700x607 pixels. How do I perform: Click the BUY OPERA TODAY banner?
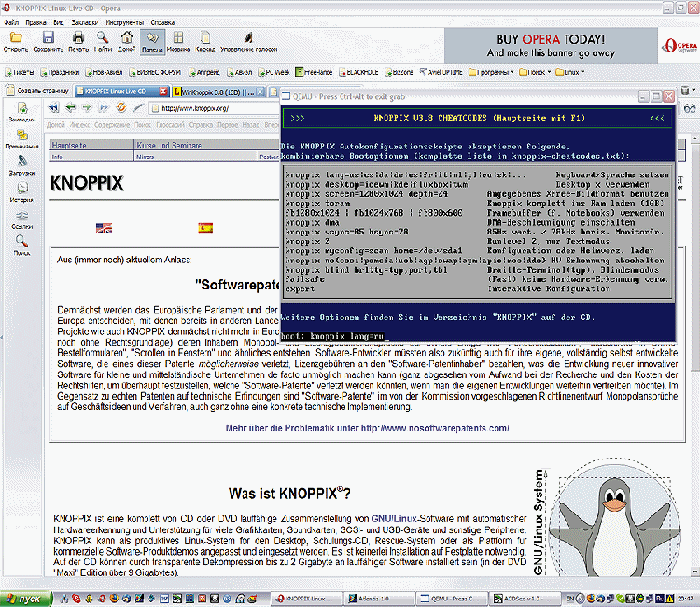tap(551, 46)
